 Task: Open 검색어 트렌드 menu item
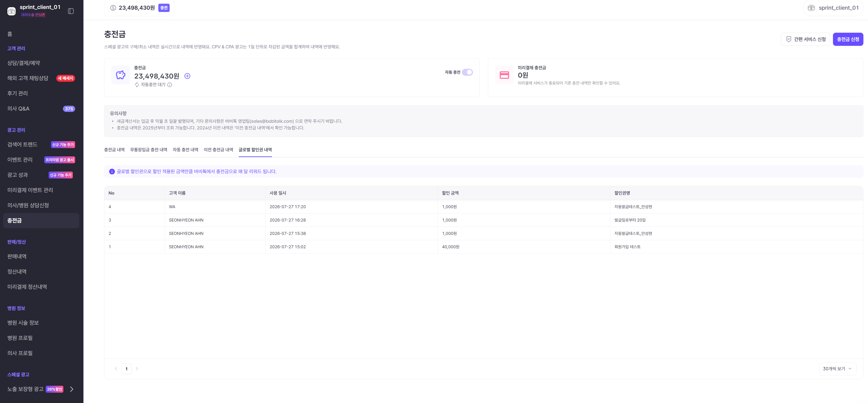41,144
